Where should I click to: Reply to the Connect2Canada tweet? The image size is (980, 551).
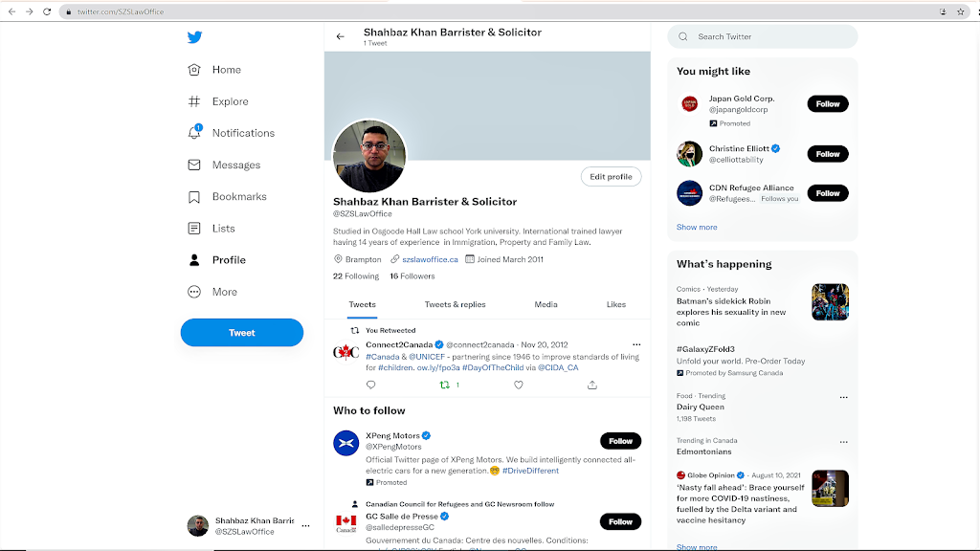(x=370, y=385)
